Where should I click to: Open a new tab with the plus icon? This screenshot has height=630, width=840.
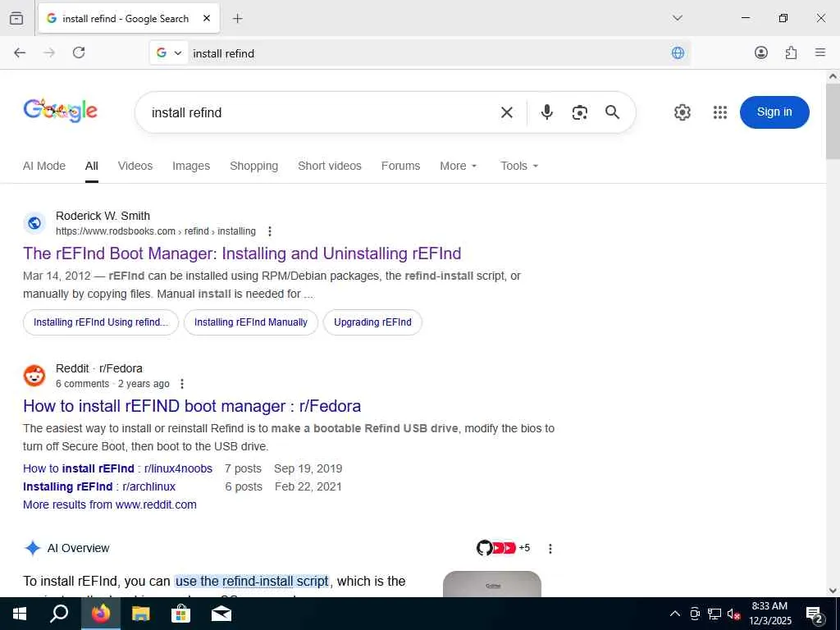(237, 19)
